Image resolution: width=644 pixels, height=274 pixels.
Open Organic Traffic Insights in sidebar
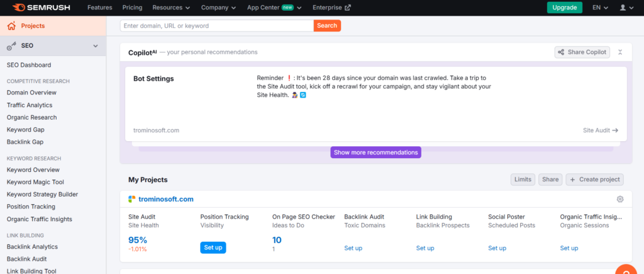tap(40, 219)
